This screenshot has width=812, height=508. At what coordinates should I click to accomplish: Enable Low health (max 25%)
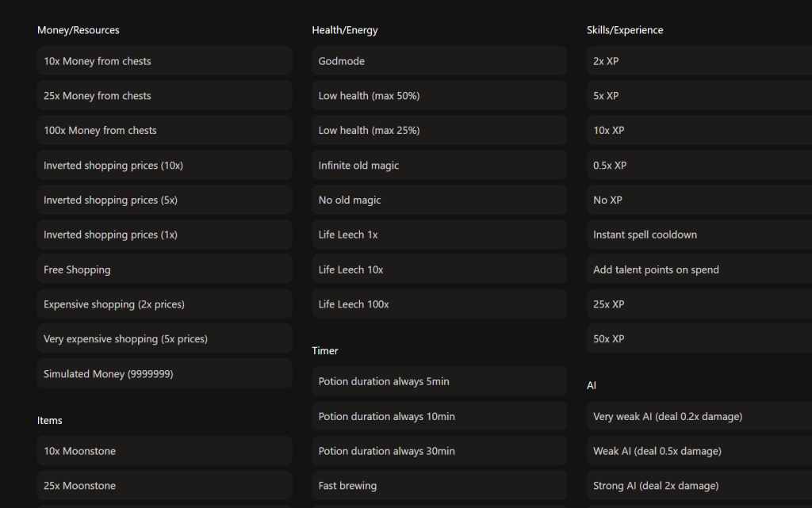[439, 131]
